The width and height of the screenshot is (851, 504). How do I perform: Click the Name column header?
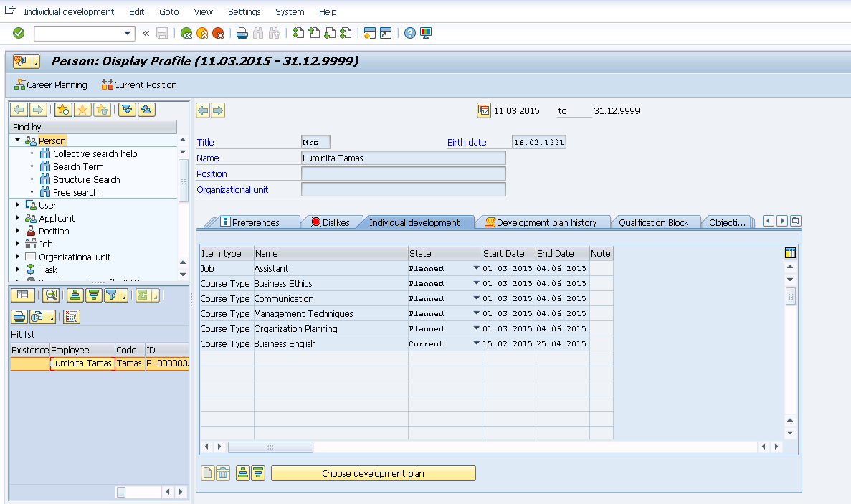point(331,253)
